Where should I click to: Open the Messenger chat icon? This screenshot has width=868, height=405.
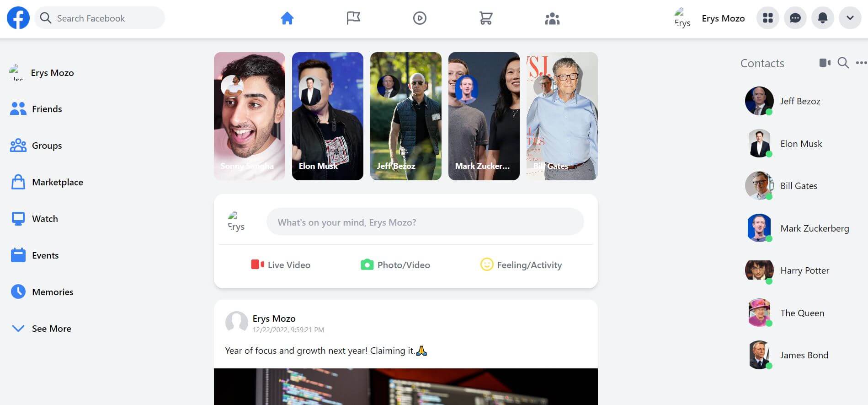[795, 18]
